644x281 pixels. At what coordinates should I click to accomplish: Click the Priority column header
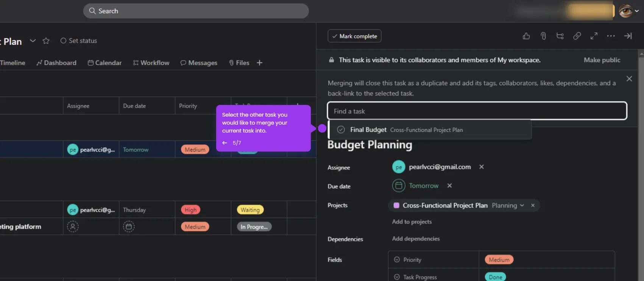pyautogui.click(x=188, y=106)
